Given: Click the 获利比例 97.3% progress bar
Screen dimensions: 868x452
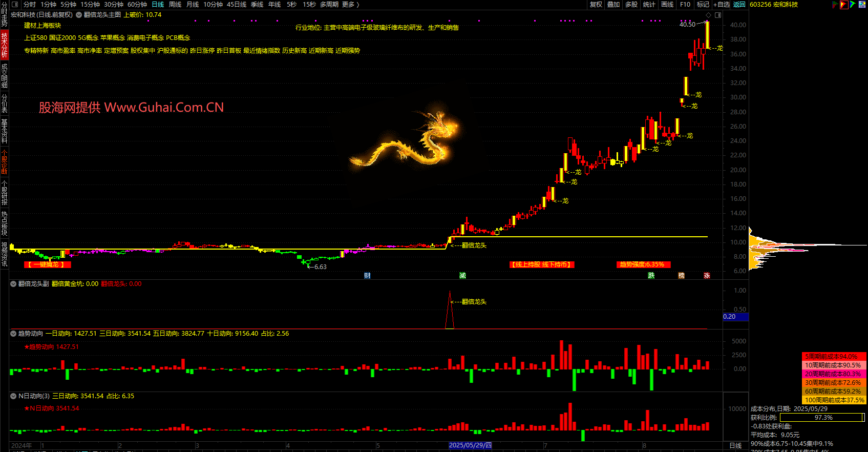Looking at the screenshot, I should (822, 418).
